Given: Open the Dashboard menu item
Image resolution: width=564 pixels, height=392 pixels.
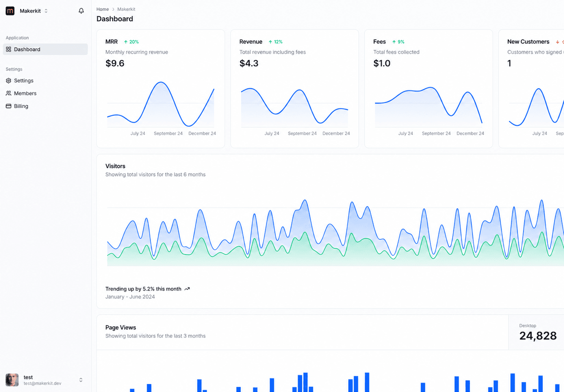Looking at the screenshot, I should (46, 49).
